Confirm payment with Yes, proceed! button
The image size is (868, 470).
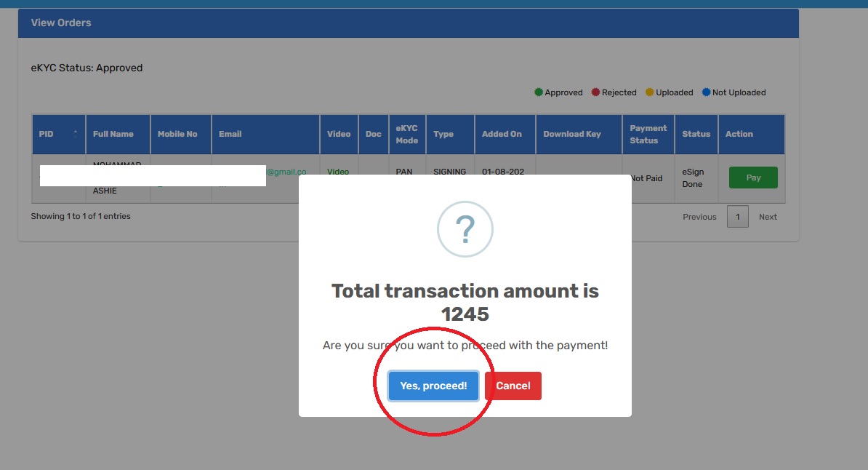pyautogui.click(x=433, y=386)
